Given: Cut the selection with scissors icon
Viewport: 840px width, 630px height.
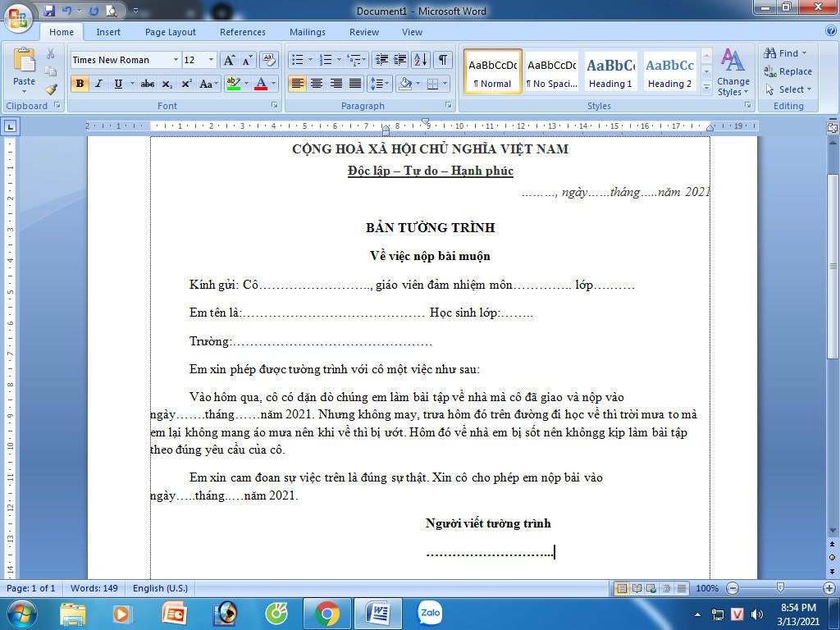Looking at the screenshot, I should point(50,53).
